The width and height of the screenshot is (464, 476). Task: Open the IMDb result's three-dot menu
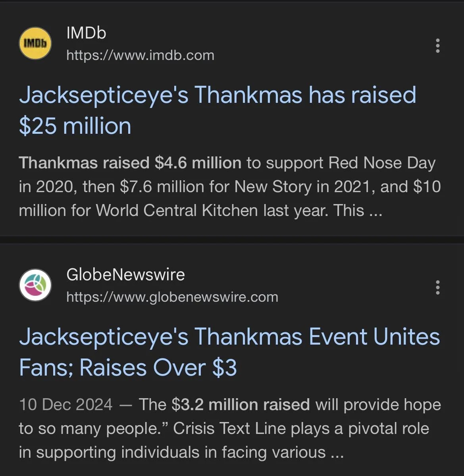tap(437, 46)
